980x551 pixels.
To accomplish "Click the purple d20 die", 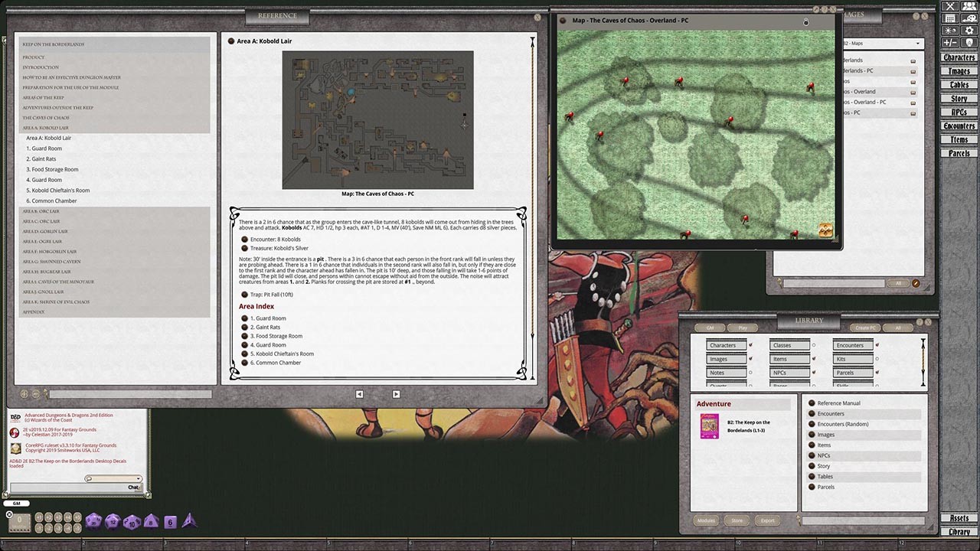I will coord(93,521).
